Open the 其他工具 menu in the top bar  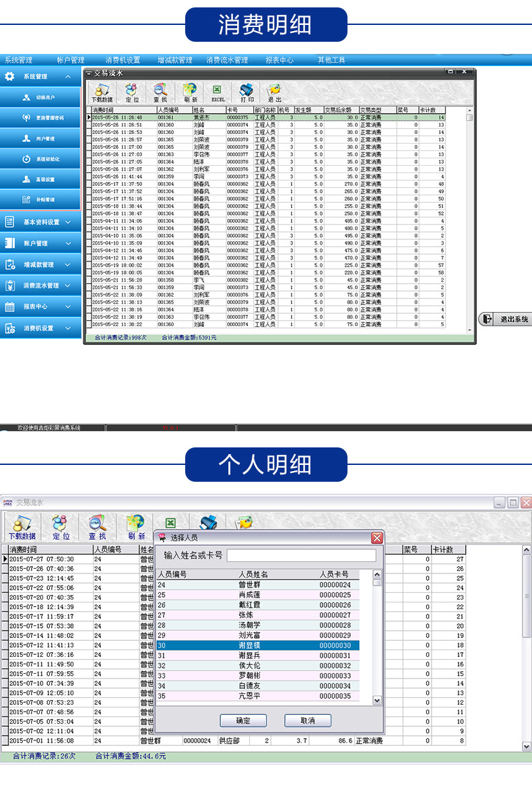pyautogui.click(x=331, y=60)
